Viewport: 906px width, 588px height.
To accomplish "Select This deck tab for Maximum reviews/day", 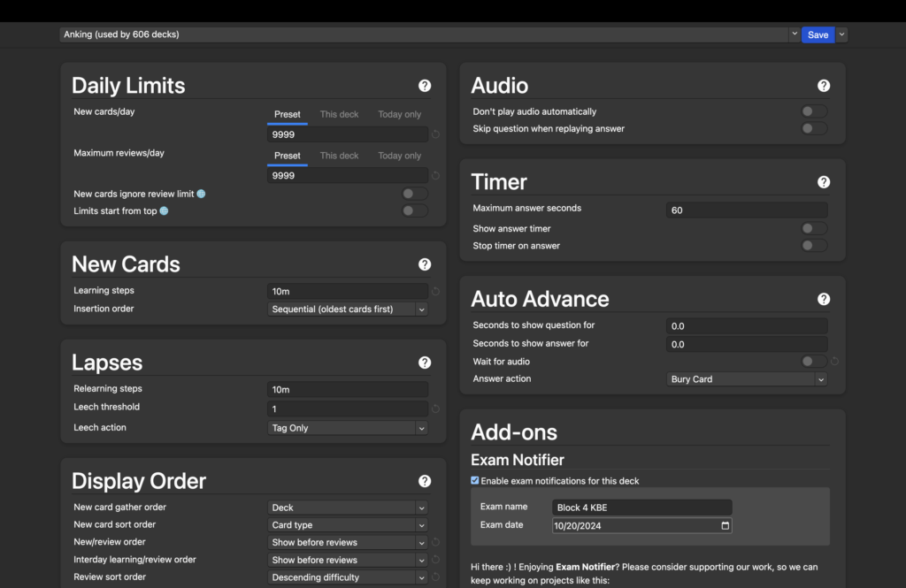I will pos(339,156).
